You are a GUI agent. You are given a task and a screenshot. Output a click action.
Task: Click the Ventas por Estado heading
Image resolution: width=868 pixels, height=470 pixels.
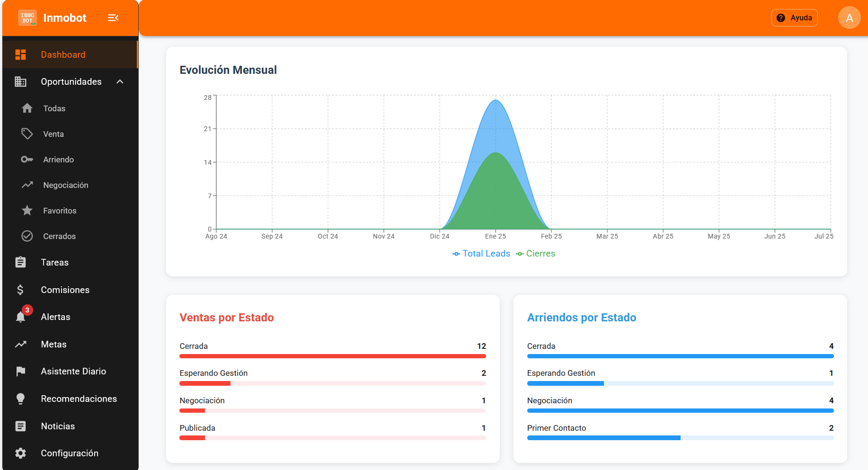pos(227,318)
